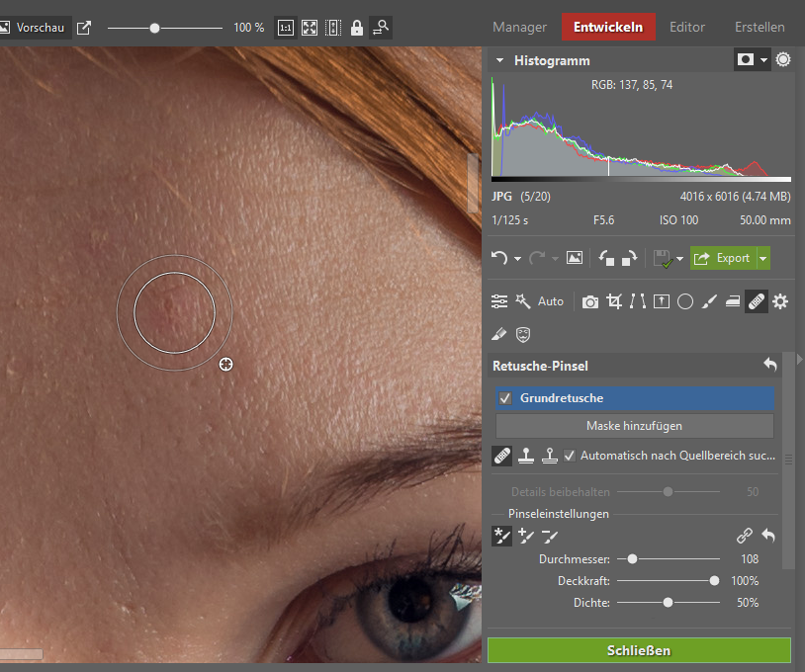
Task: Click the compare view icon beside the padlock
Action: 381,28
